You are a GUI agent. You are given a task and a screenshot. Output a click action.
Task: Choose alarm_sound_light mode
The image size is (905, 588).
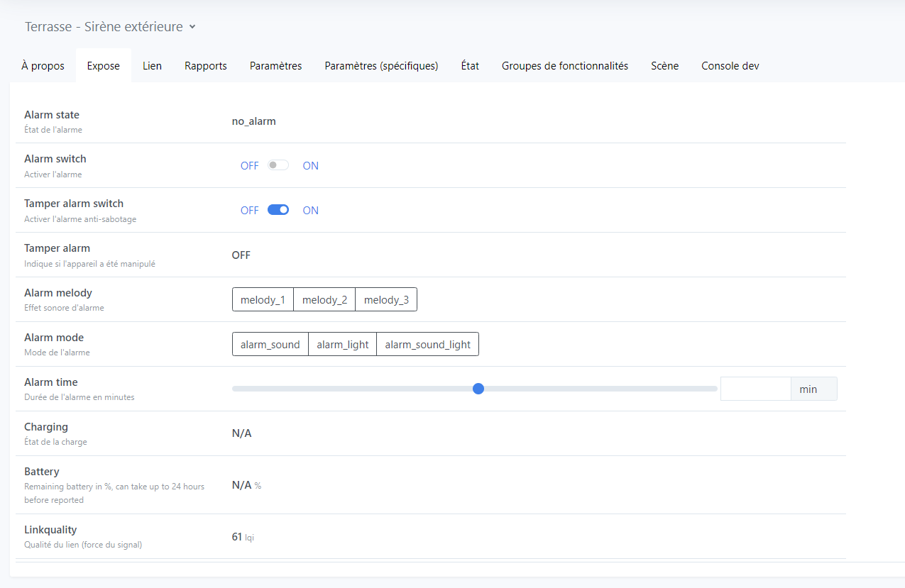coord(427,345)
